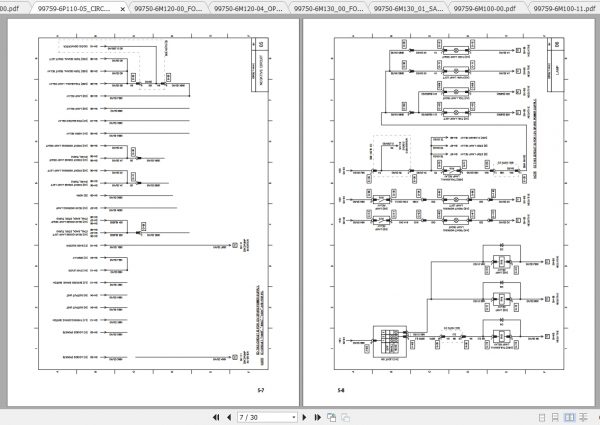
Task: Enable continuous page scrolling view
Action: 555,418
